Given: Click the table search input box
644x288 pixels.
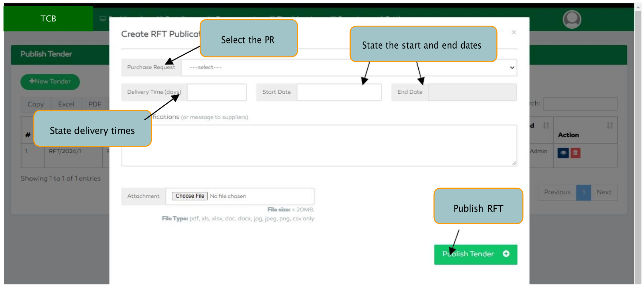Looking at the screenshot, I should point(580,104).
